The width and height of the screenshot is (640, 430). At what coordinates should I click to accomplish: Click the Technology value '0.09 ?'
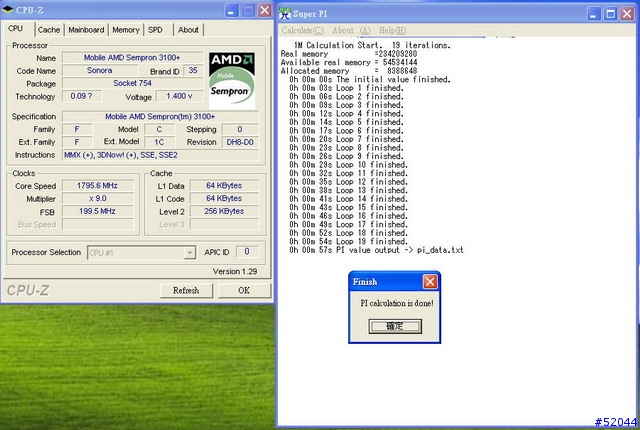point(82,96)
